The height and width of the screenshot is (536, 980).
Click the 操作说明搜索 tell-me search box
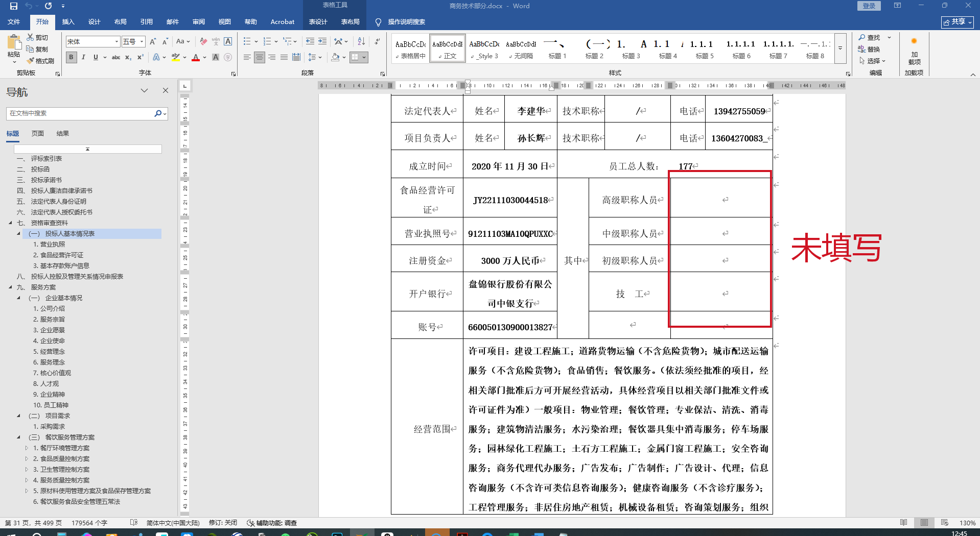(406, 22)
